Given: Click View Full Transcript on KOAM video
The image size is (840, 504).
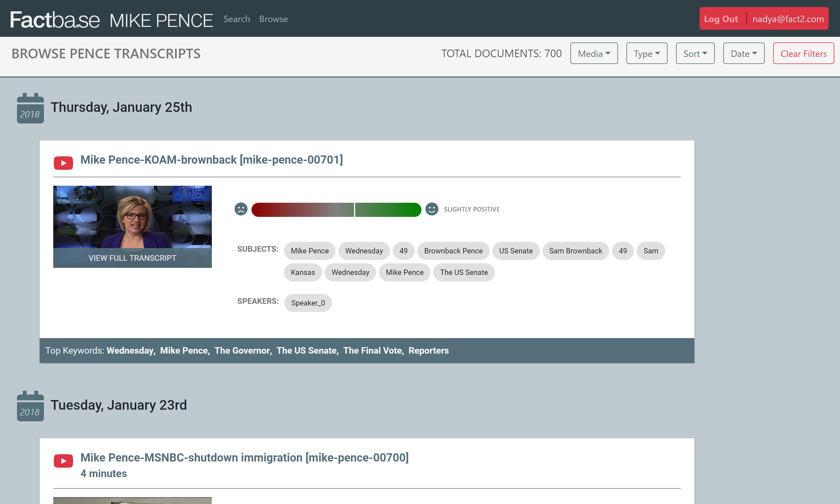Looking at the screenshot, I should 133,258.
